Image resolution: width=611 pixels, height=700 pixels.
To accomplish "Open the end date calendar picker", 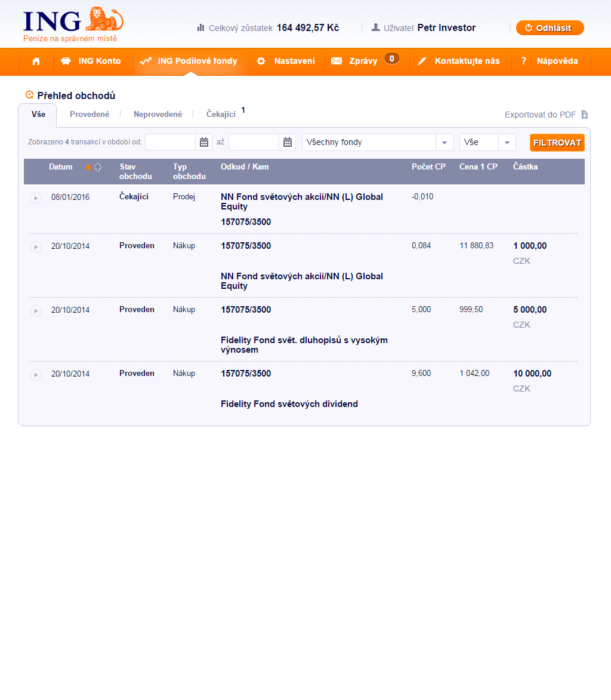I will coord(288,142).
